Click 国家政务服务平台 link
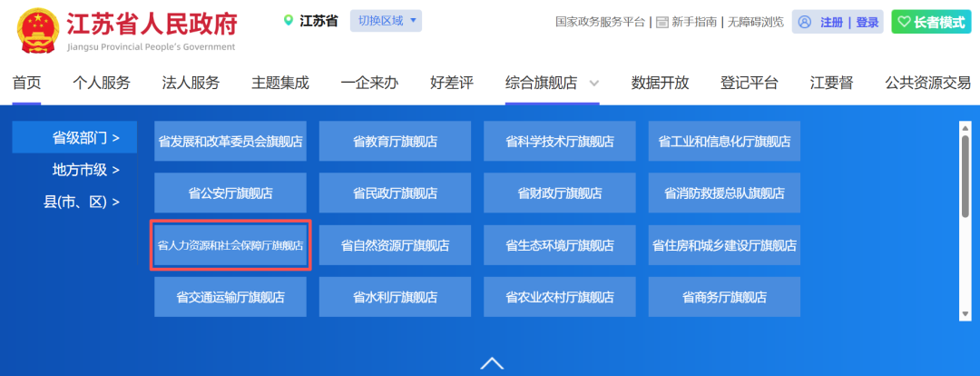 [600, 23]
